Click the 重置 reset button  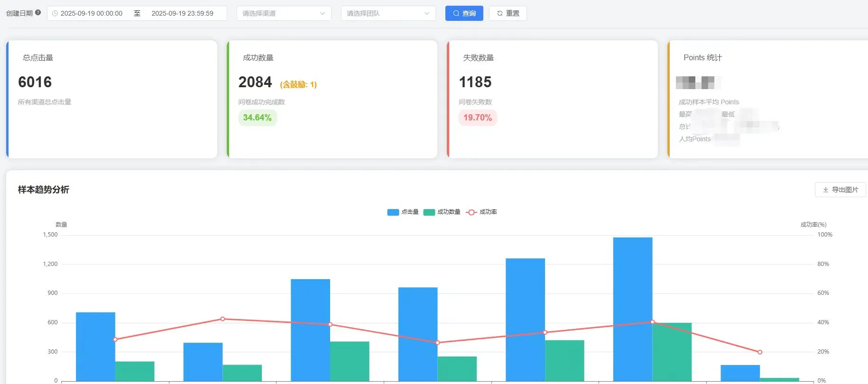click(508, 13)
